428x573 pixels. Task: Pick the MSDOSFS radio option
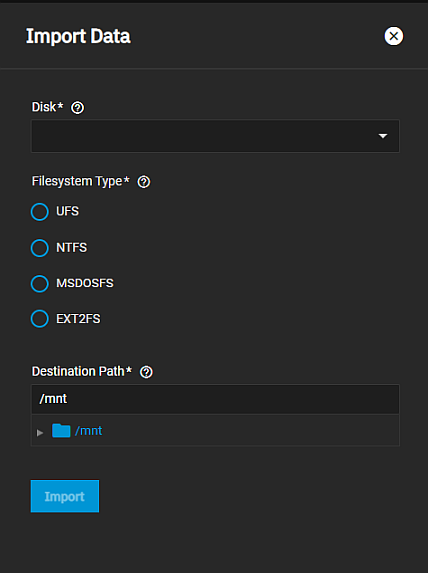pyautogui.click(x=40, y=284)
